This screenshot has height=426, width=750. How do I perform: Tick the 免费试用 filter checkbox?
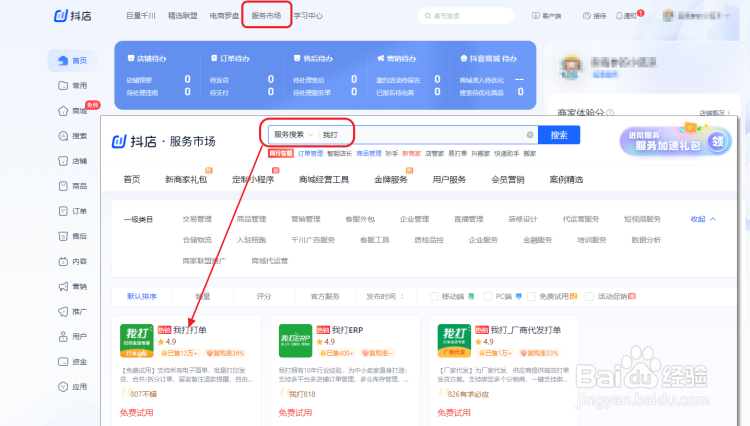(x=531, y=297)
